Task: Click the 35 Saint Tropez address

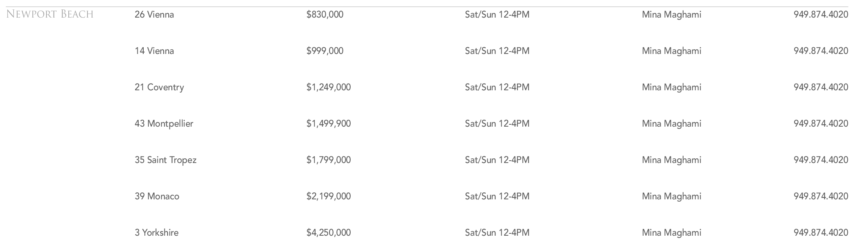Action: pyautogui.click(x=166, y=160)
